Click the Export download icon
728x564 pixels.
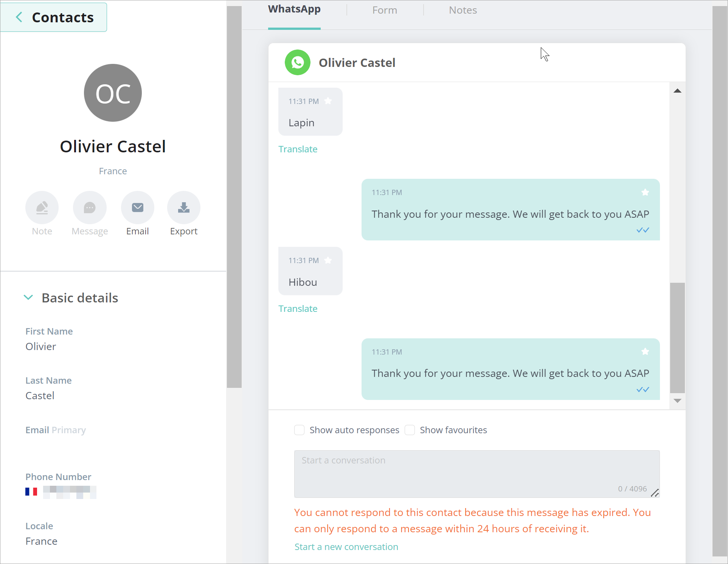click(x=184, y=208)
